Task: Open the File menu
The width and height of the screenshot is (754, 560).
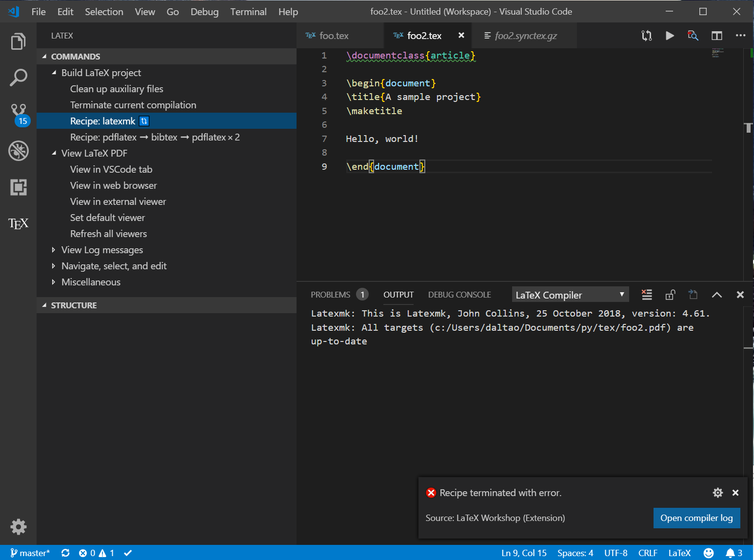Action: (x=39, y=12)
